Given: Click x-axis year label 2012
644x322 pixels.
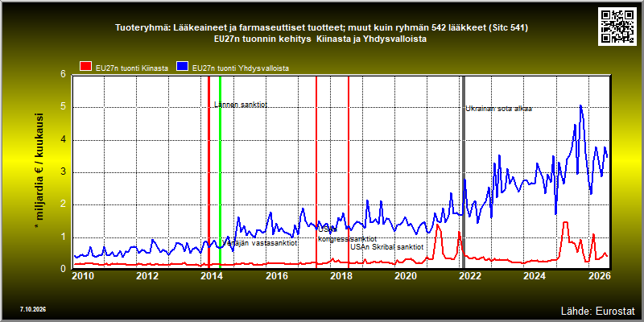Looking at the screenshot, I should (148, 275).
